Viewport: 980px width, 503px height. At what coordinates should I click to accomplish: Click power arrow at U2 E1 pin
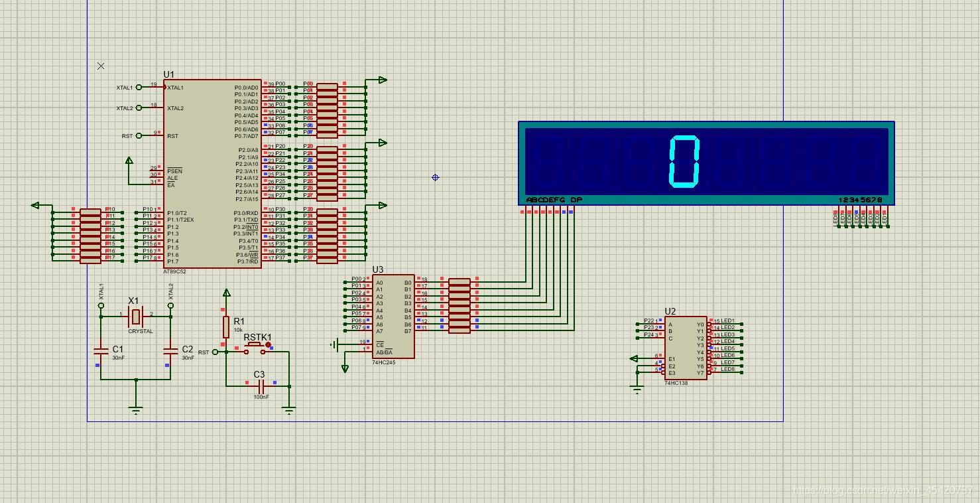633,359
